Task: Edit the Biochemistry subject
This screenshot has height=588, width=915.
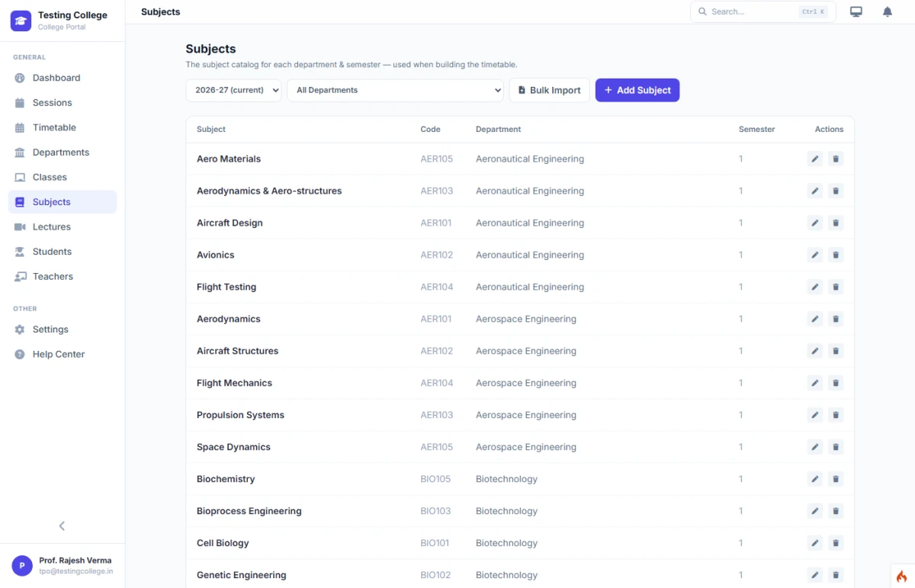Action: [x=815, y=480]
